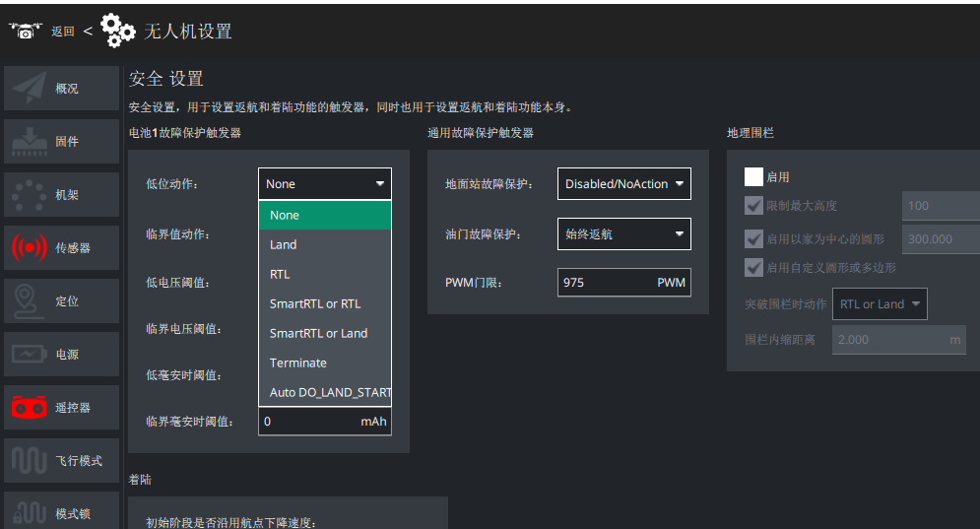Open the 机架 frame dots icon
The height and width of the screenshot is (529, 980).
(x=29, y=195)
